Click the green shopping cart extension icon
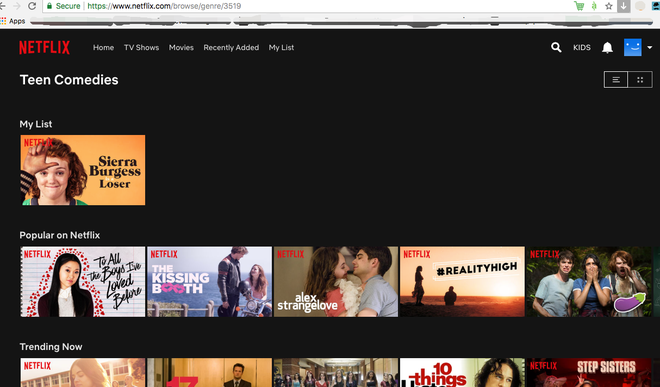The width and height of the screenshot is (660, 387). coord(579,6)
